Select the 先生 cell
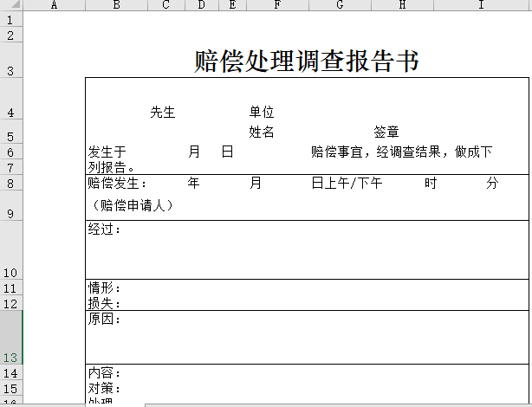The height and width of the screenshot is (407, 532). [x=163, y=112]
